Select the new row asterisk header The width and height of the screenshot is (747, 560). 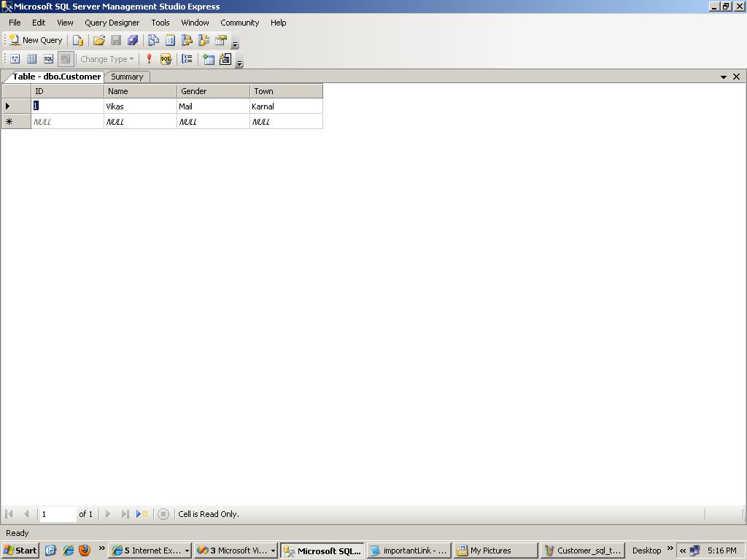[x=17, y=122]
